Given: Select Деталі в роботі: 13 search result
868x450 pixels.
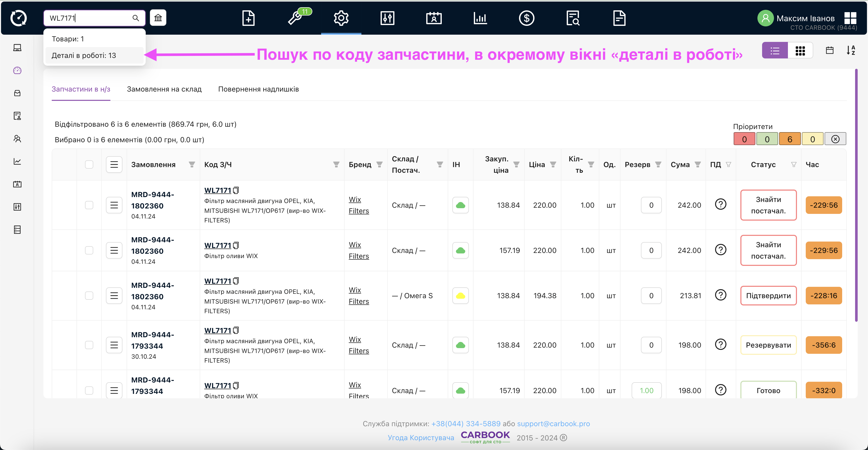Looking at the screenshot, I should (84, 55).
